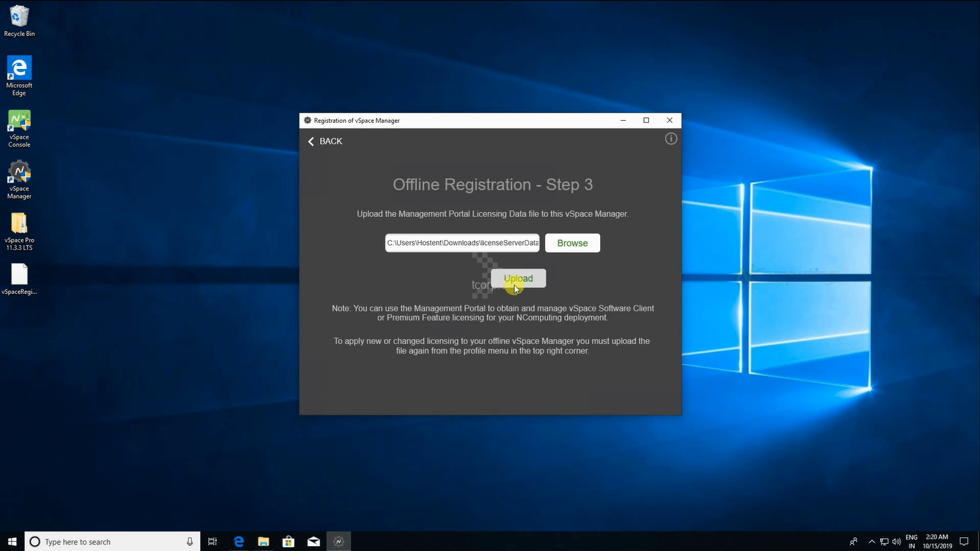Open Microsoft Store from the taskbar
The image size is (980, 551).
[289, 542]
